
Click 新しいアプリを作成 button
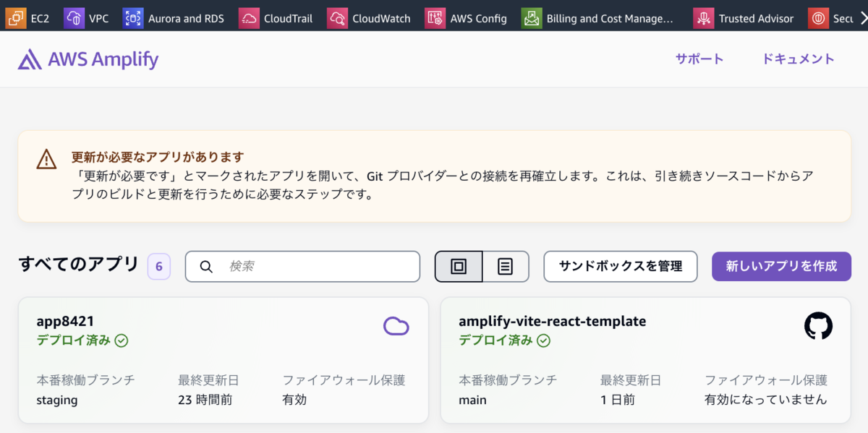781,266
